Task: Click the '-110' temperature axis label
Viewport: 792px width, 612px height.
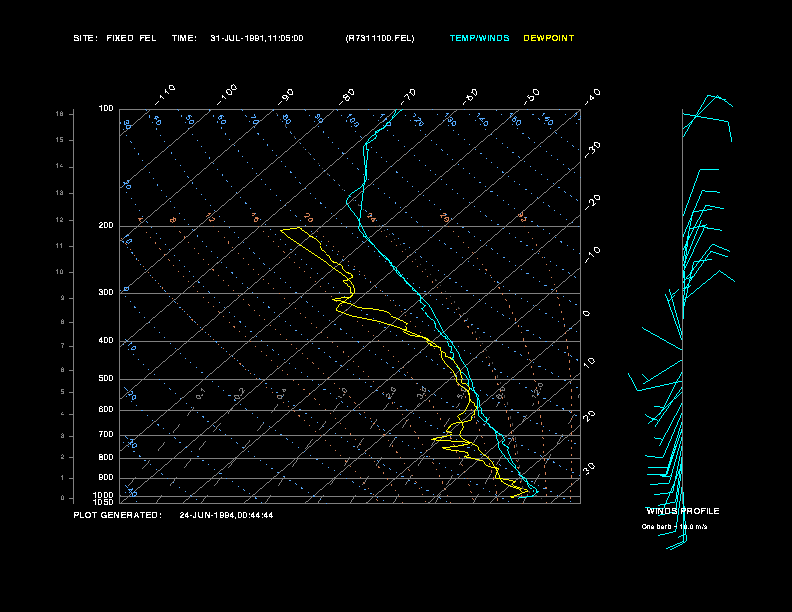Action: [165, 95]
